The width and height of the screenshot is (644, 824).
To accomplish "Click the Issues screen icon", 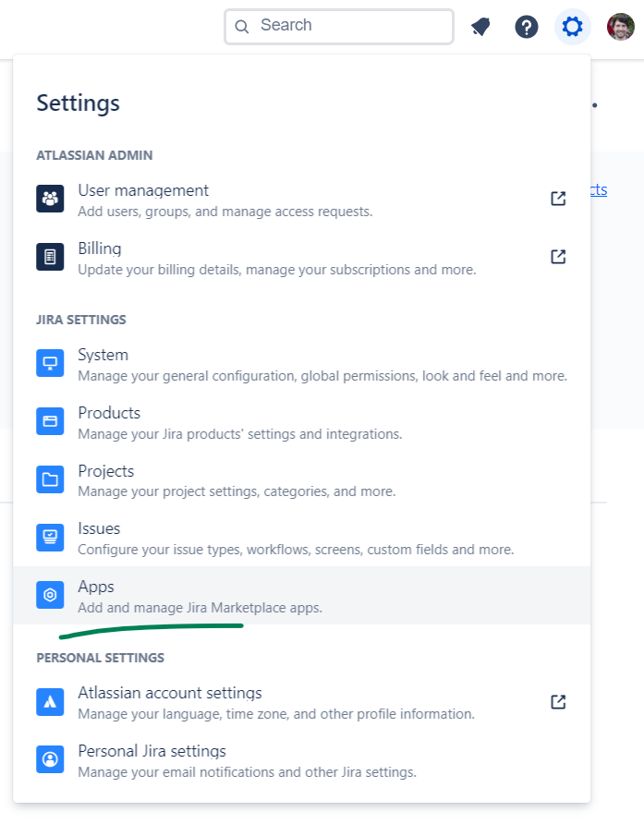I will (50, 537).
